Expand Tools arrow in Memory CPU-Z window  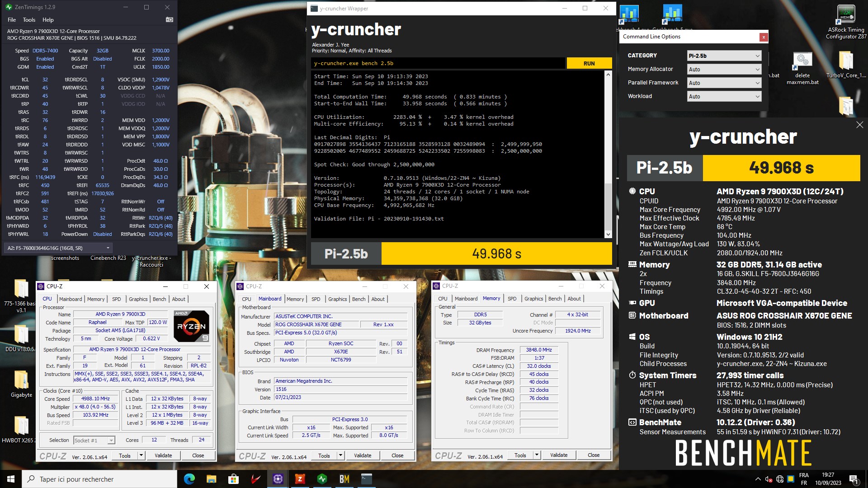537,455
